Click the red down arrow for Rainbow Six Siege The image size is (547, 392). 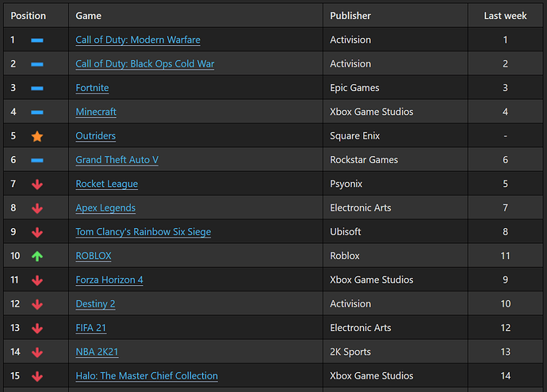tap(37, 232)
